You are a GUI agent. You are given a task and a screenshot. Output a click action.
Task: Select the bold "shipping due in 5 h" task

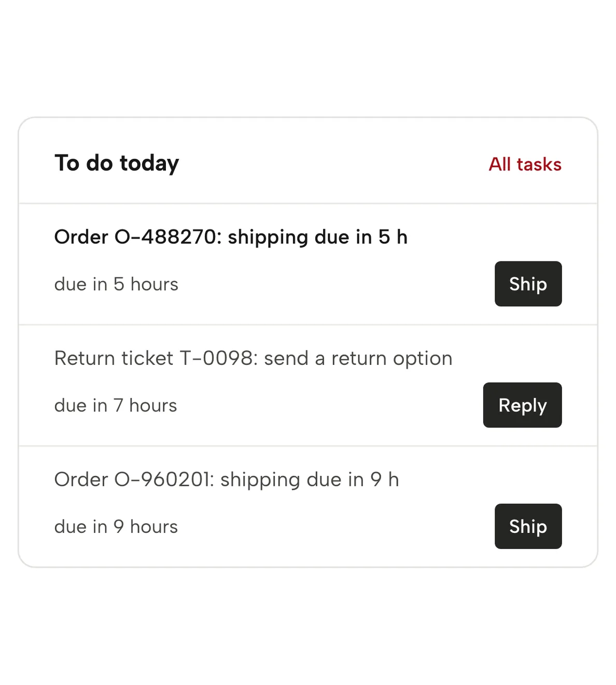point(231,237)
